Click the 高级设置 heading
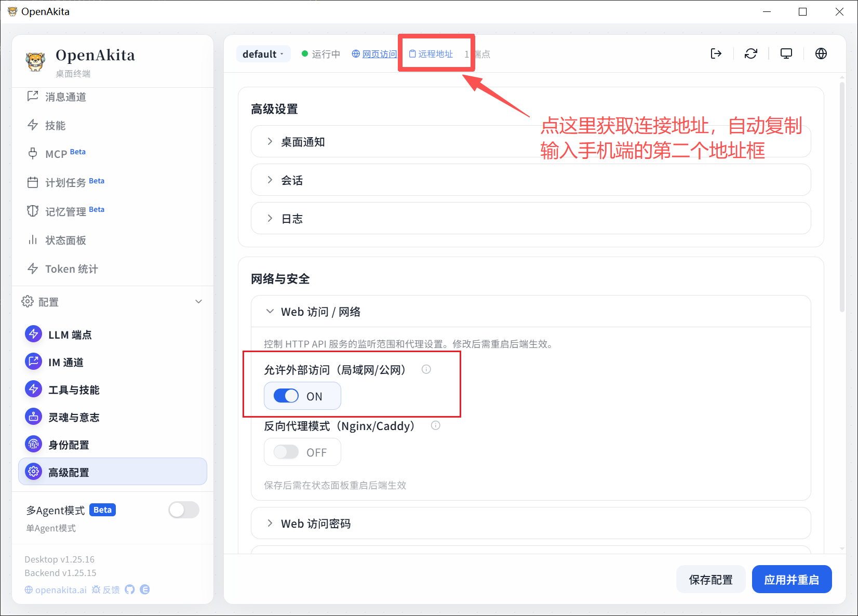Image resolution: width=858 pixels, height=616 pixels. pyautogui.click(x=274, y=109)
